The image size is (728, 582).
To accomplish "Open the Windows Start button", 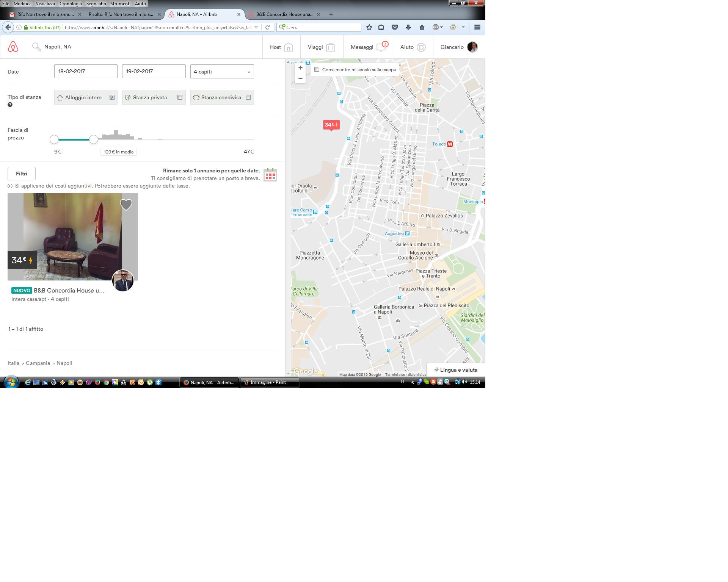I will [11, 382].
